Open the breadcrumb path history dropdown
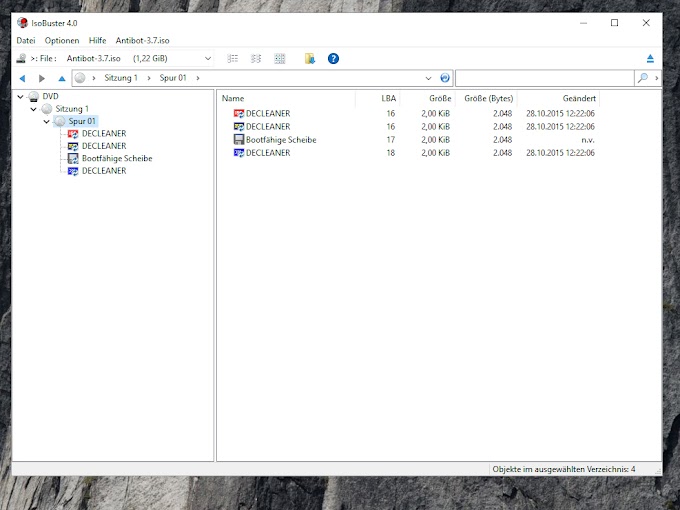This screenshot has width=680, height=510. tap(428, 78)
